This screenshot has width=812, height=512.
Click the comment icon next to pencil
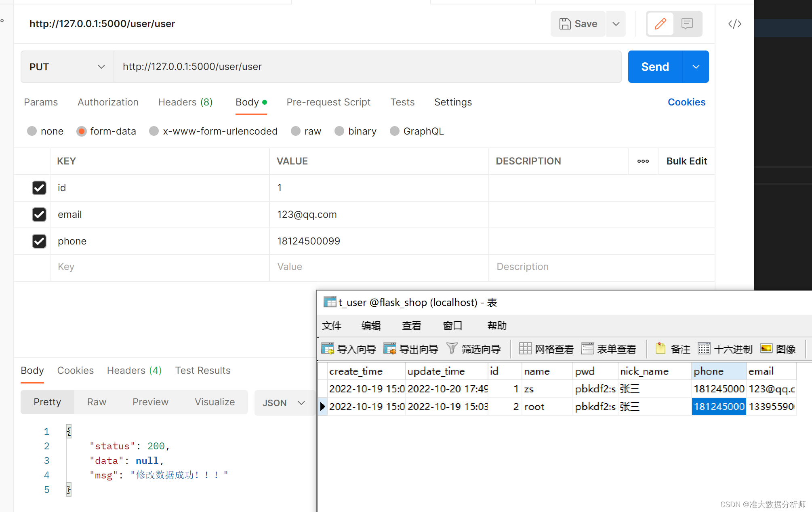coord(687,23)
